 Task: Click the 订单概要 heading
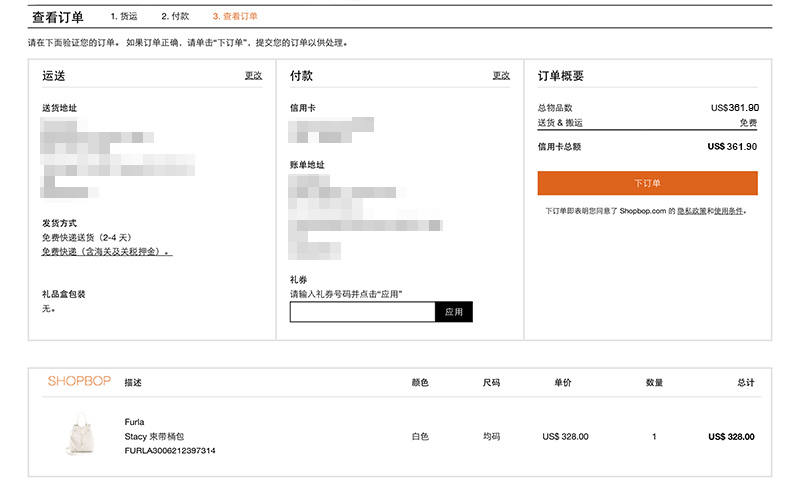coord(561,76)
